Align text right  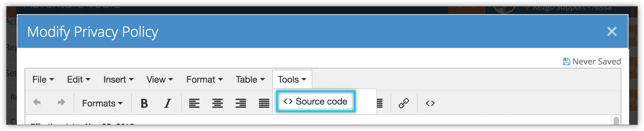pos(241,103)
